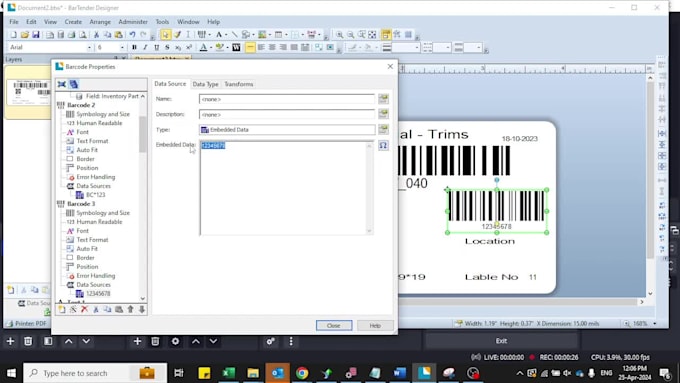The height and width of the screenshot is (383, 680).
Task: Select Symbology and Size under Barcode 3
Action: pos(103,213)
